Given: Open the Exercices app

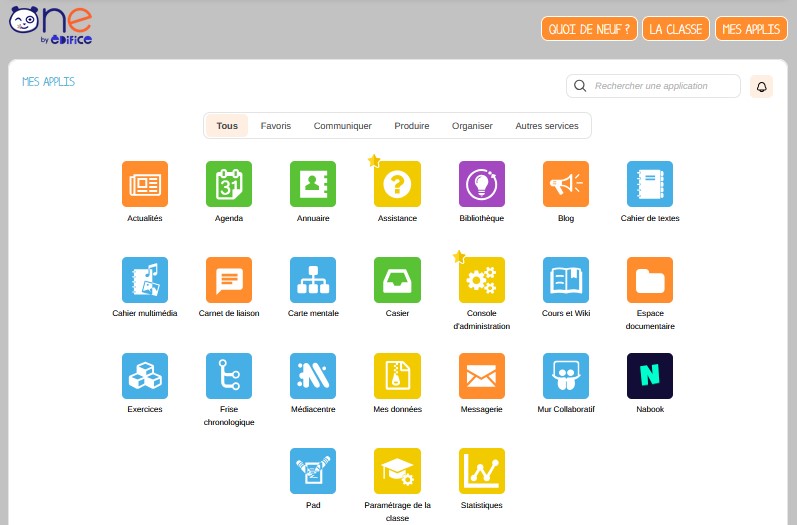Looking at the screenshot, I should 145,376.
